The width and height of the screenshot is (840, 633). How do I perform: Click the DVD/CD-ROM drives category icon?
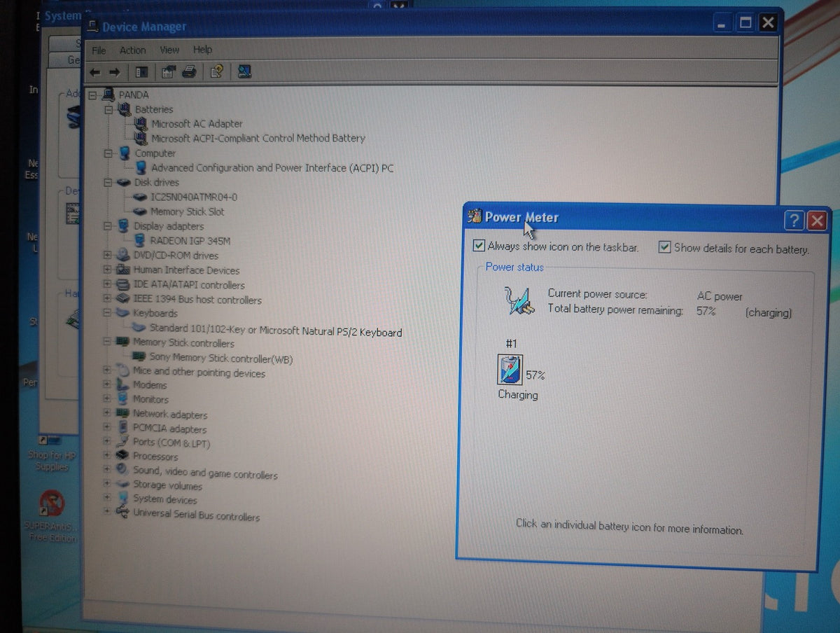pyautogui.click(x=123, y=256)
